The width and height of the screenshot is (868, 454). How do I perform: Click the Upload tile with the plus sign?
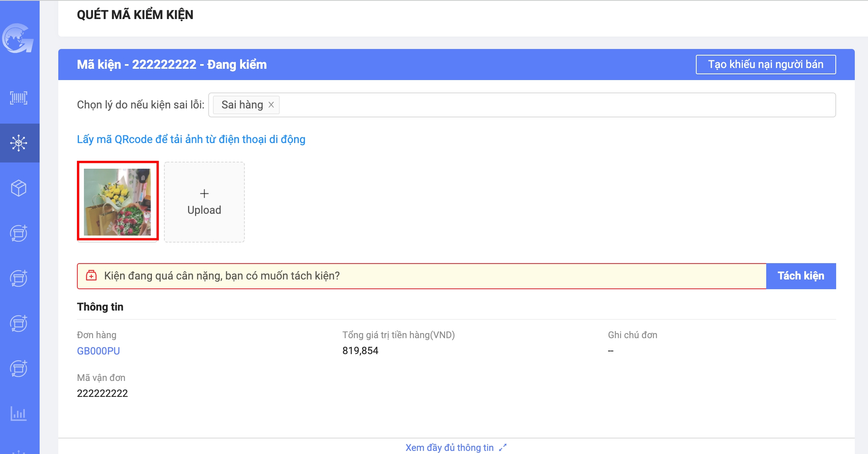[204, 202]
